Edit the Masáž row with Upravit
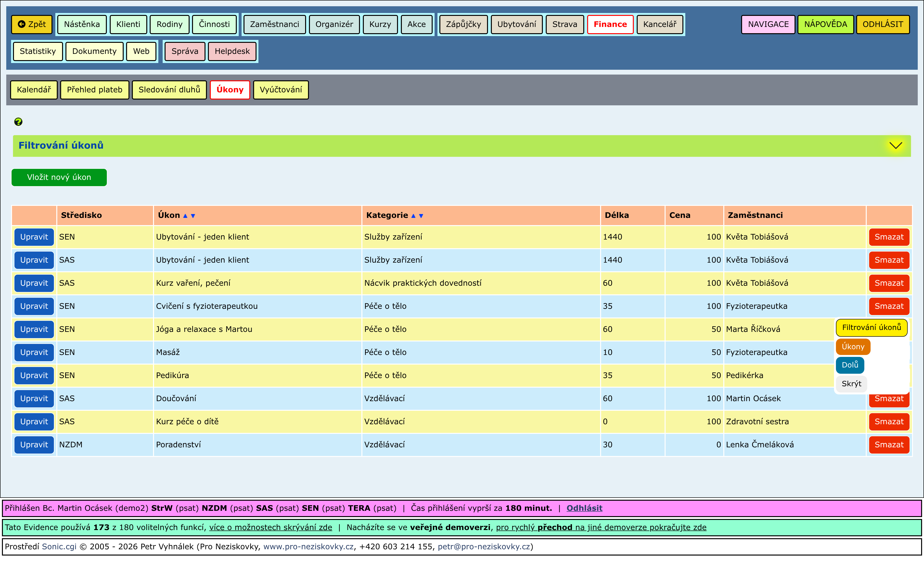 34,352
